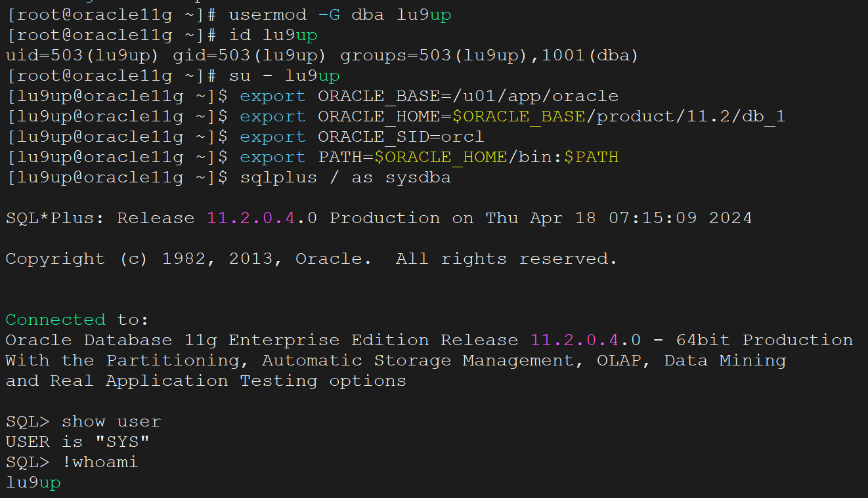Click the 'sqlplus / as sysdba' command
868x498 pixels.
tap(345, 178)
